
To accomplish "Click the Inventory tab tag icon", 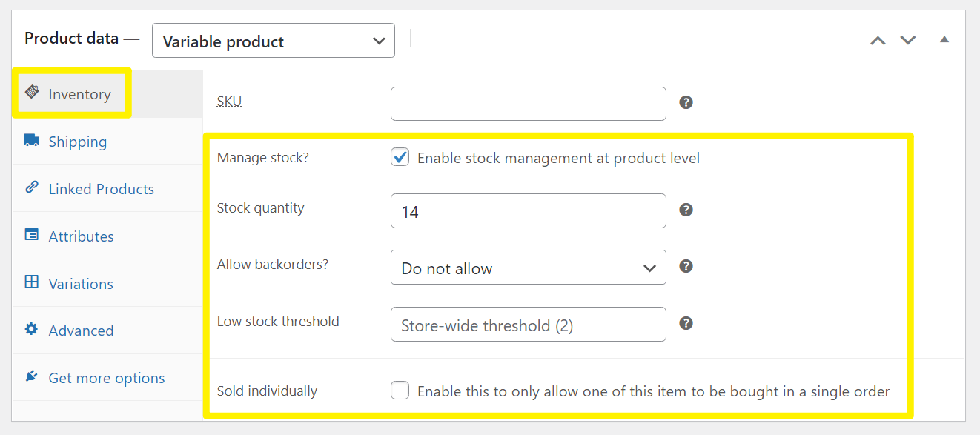I will pos(32,92).
